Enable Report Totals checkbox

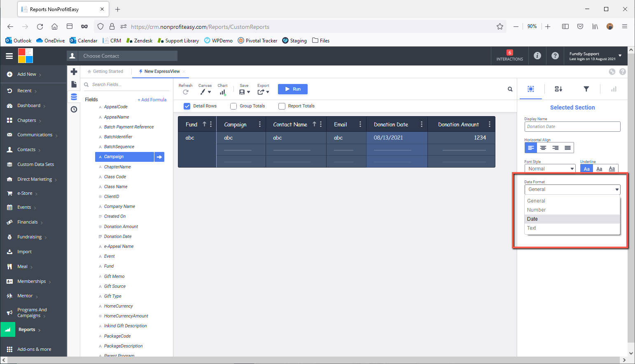pos(282,106)
